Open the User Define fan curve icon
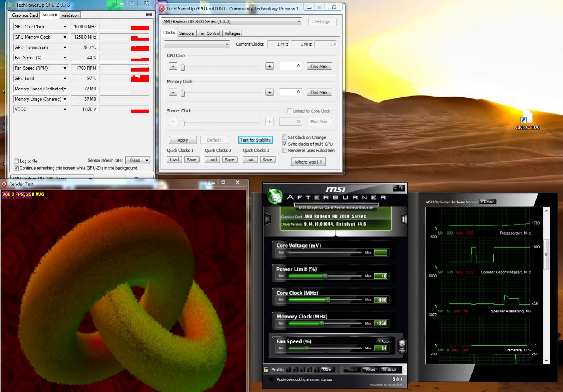563x392 pixels. pyautogui.click(x=402, y=345)
